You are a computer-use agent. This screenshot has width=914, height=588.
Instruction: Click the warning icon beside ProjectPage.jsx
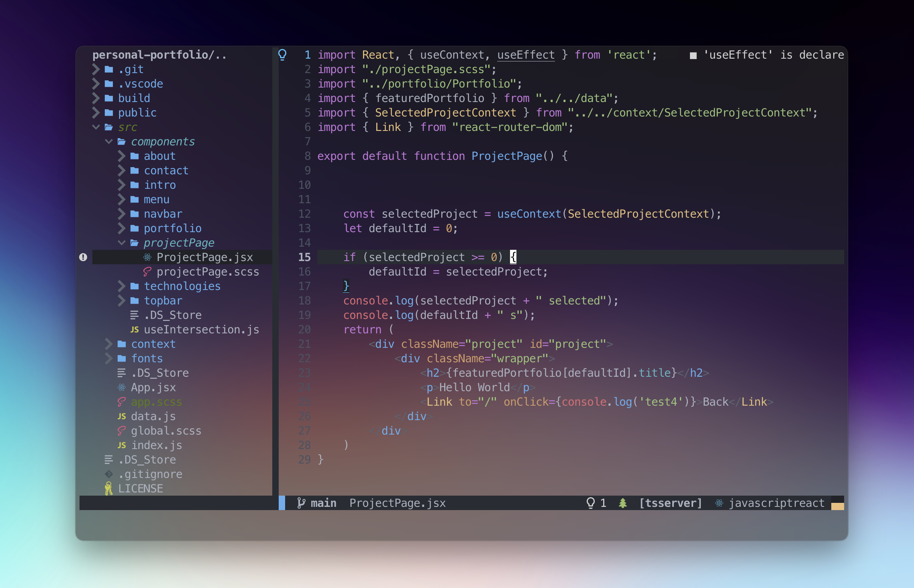83,257
